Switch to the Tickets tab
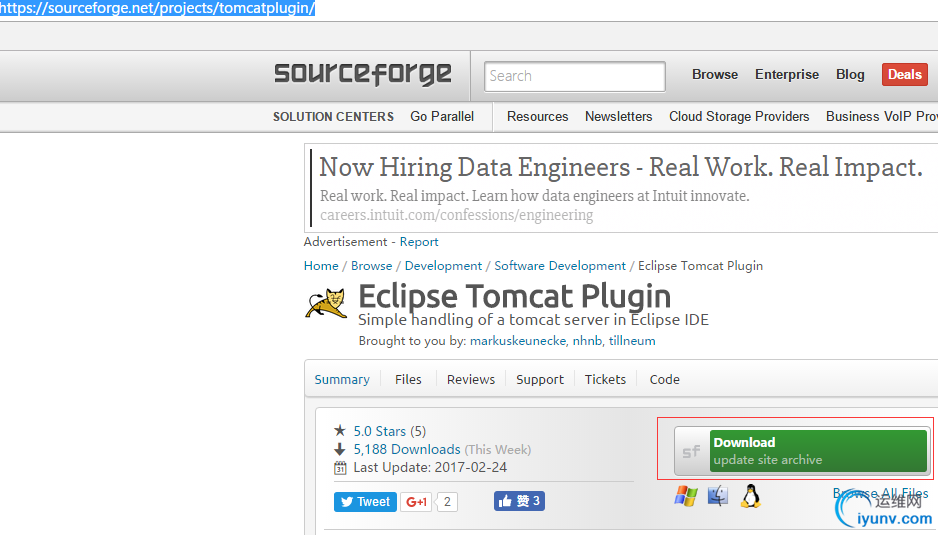This screenshot has height=535, width=938. tap(605, 379)
